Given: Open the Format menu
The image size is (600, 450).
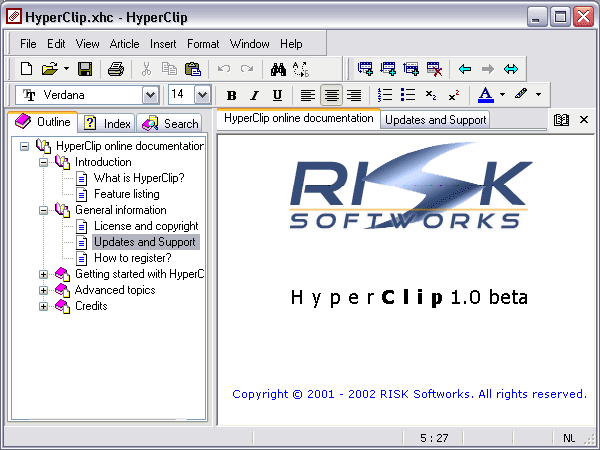Looking at the screenshot, I should tap(203, 44).
